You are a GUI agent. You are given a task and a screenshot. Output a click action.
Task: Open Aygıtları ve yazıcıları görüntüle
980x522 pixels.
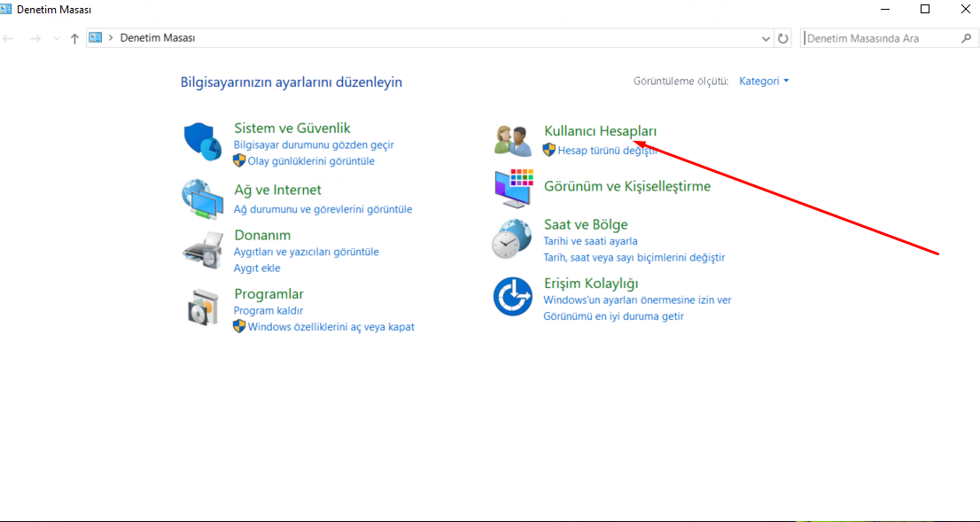(307, 252)
